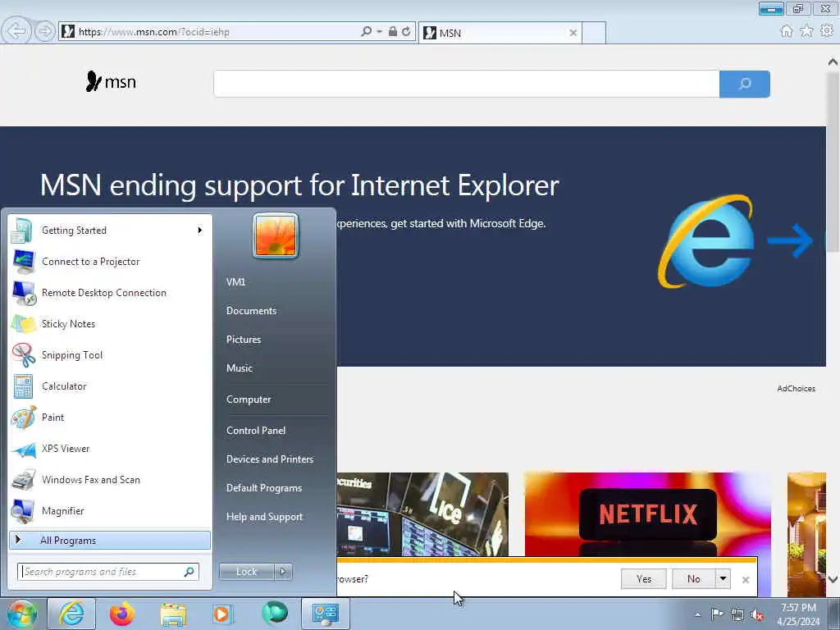Screen dimensions: 840x630
Task: Open Pictures library
Action: 244,340
